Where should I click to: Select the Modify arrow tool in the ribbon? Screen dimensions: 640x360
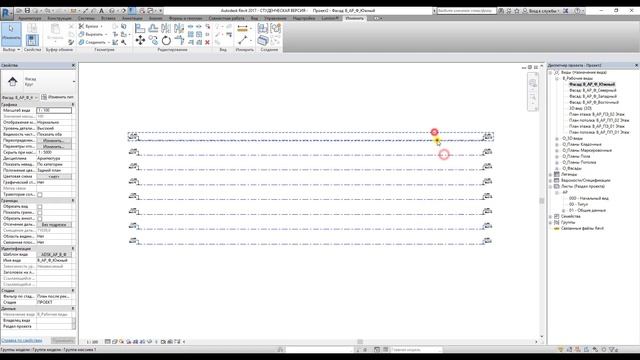tap(11, 34)
